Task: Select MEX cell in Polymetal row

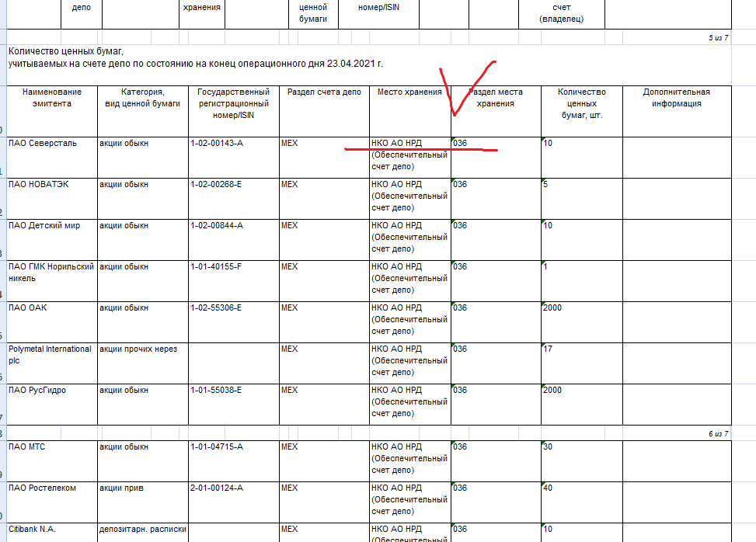Action: [325, 363]
